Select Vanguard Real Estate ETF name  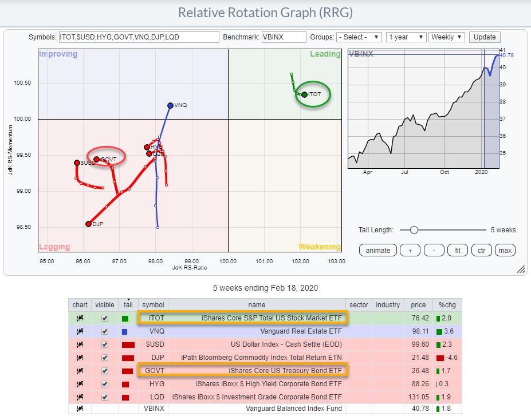pos(301,331)
